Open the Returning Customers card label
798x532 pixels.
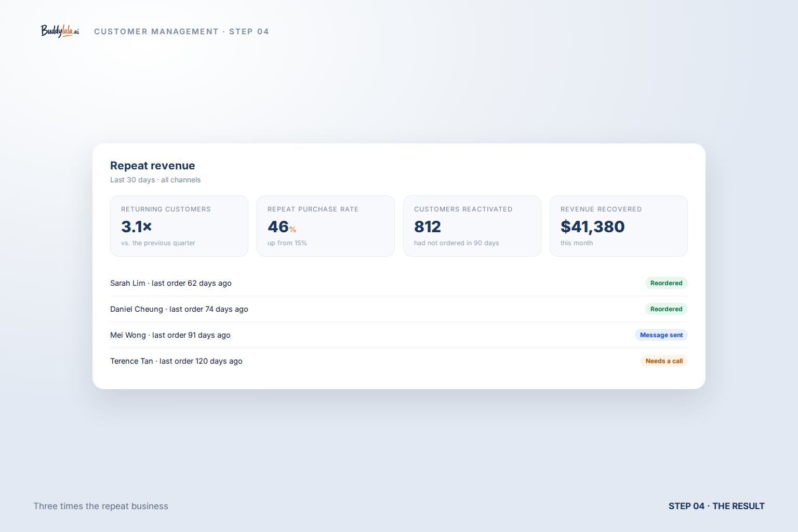tap(166, 209)
